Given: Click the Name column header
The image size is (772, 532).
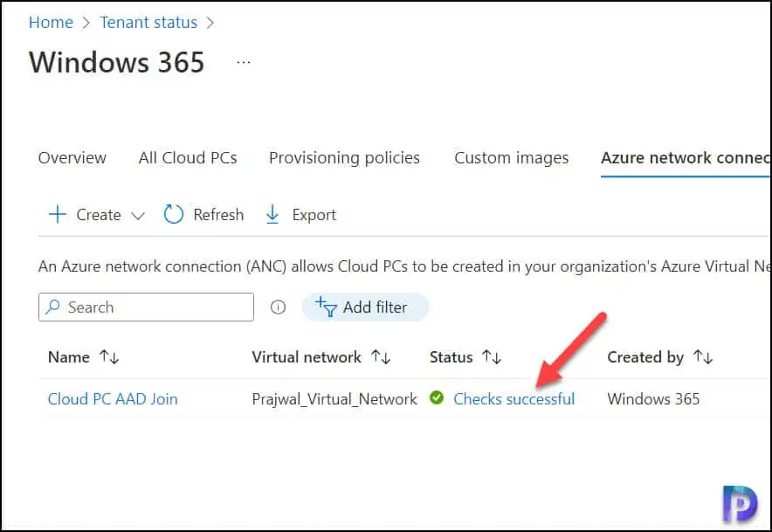Looking at the screenshot, I should tap(69, 356).
